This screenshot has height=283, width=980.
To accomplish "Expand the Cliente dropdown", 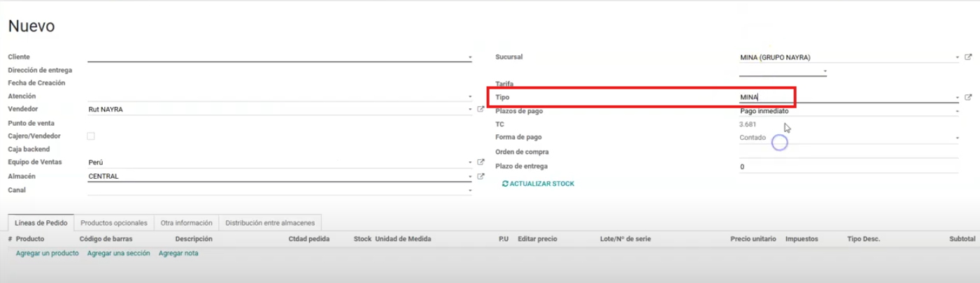I will (x=470, y=57).
